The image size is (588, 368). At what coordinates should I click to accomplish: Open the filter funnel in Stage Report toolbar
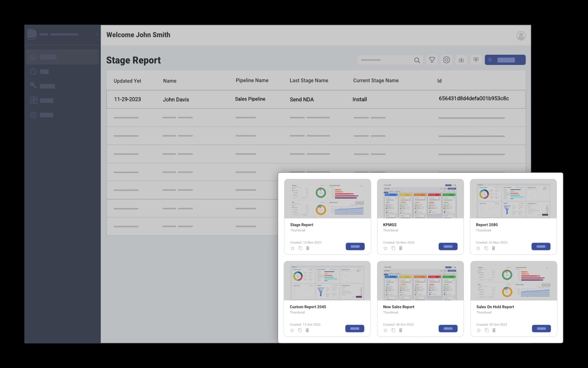point(432,60)
